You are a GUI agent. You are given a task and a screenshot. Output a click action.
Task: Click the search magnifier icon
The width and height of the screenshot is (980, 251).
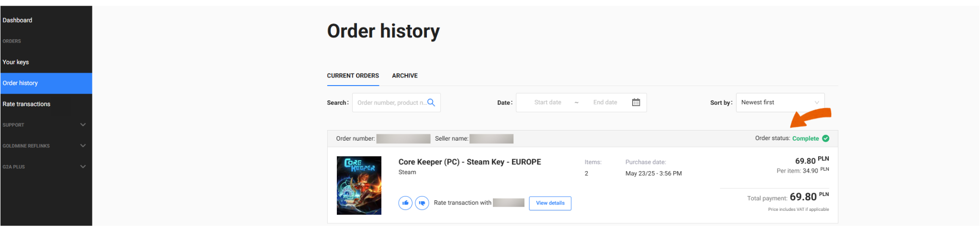pyautogui.click(x=431, y=103)
